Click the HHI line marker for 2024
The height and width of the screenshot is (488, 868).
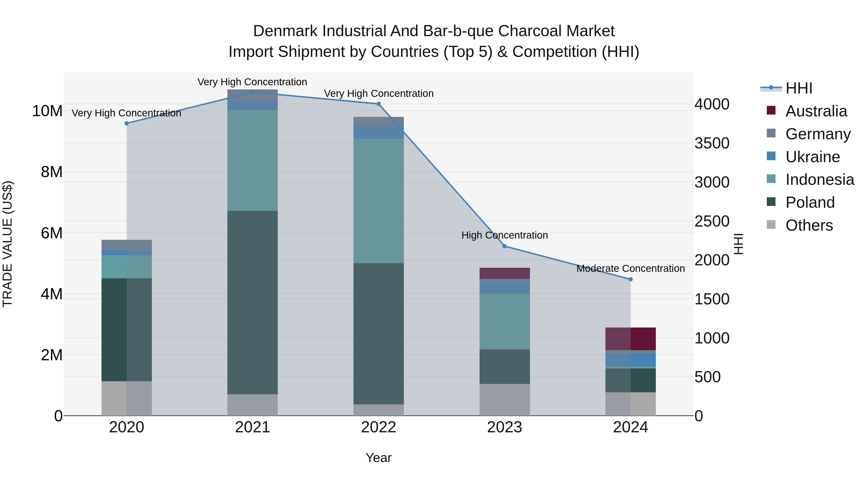coord(631,279)
